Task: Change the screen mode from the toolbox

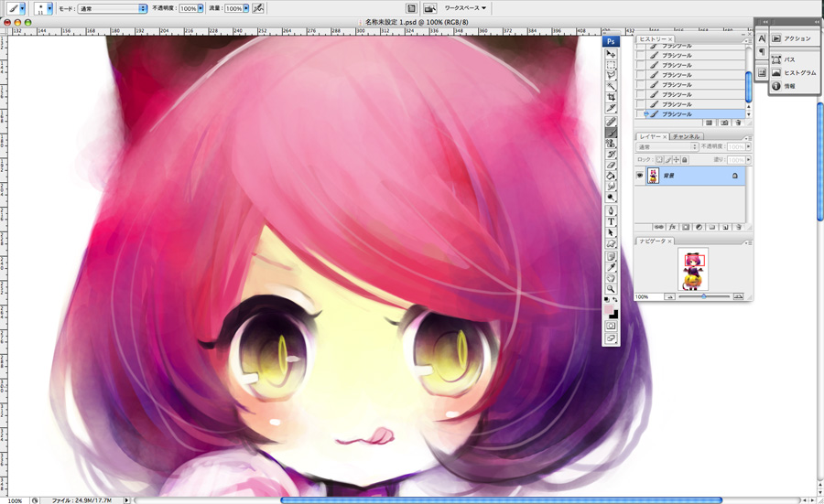Action: pyautogui.click(x=611, y=338)
